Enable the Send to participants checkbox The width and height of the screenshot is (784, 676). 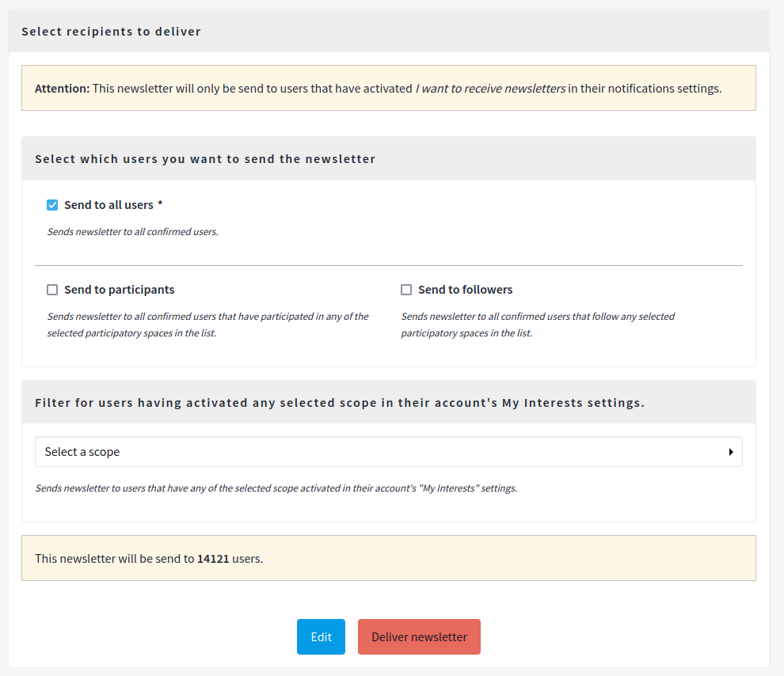(52, 290)
